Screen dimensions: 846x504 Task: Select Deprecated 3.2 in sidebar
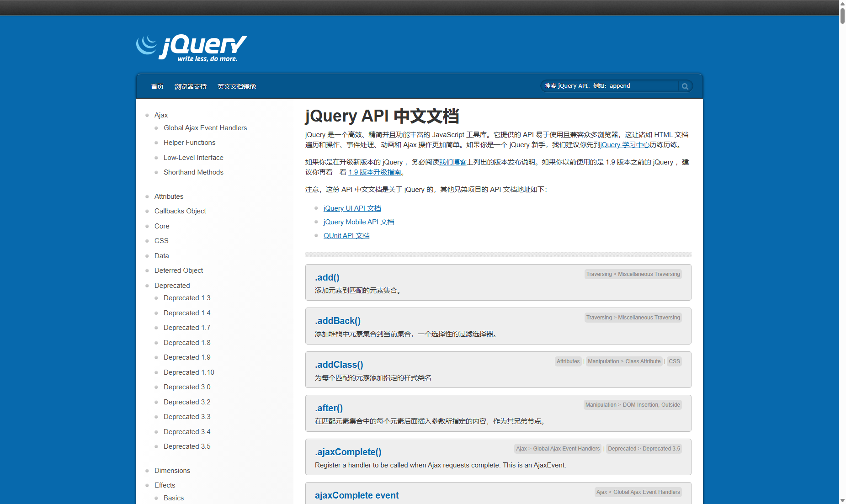[187, 402]
